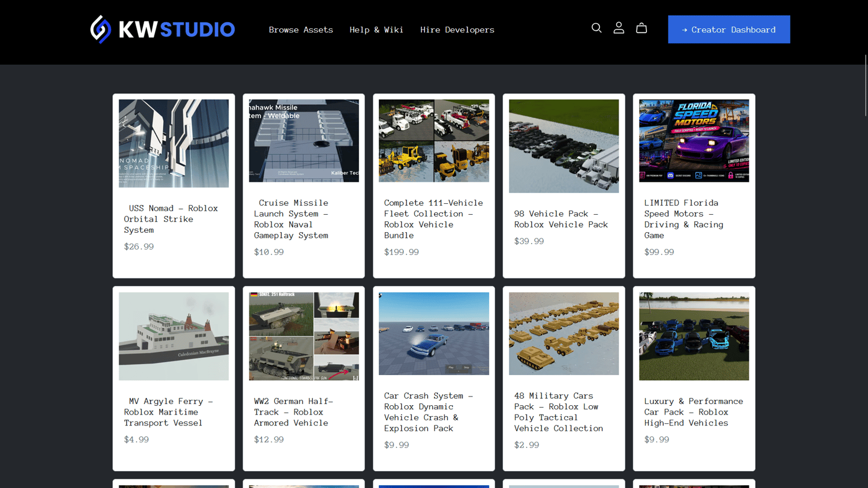The width and height of the screenshot is (868, 488).
Task: Open WW2 German Half-Track thumbnail
Action: 304,336
